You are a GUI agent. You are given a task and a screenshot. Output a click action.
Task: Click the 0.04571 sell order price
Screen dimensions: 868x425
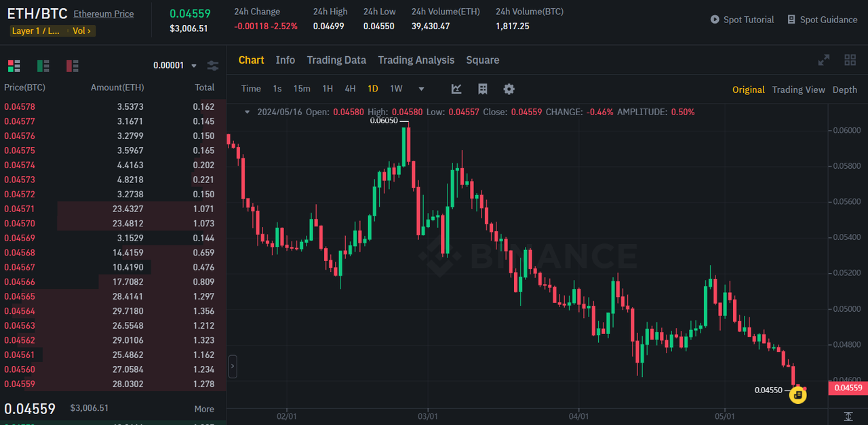pos(20,209)
